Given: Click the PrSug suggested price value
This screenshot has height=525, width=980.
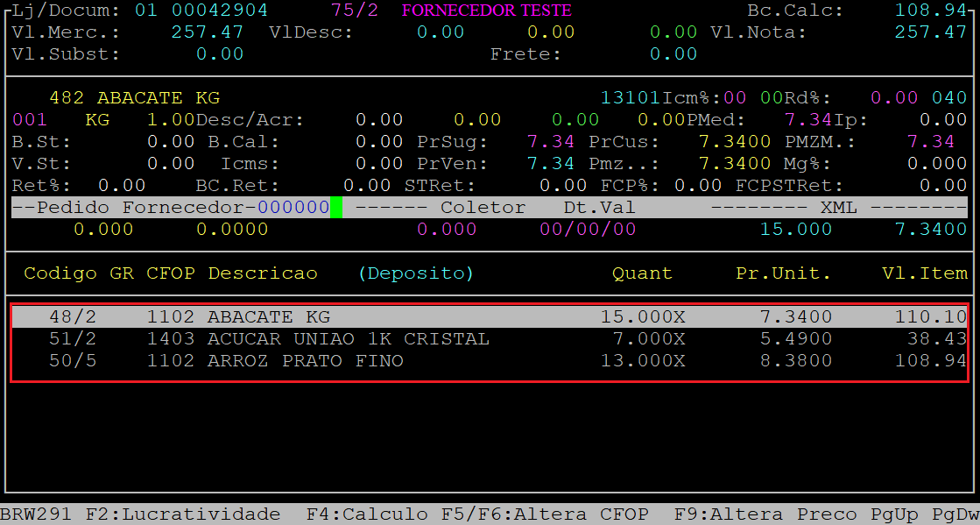Looking at the screenshot, I should (550, 142).
